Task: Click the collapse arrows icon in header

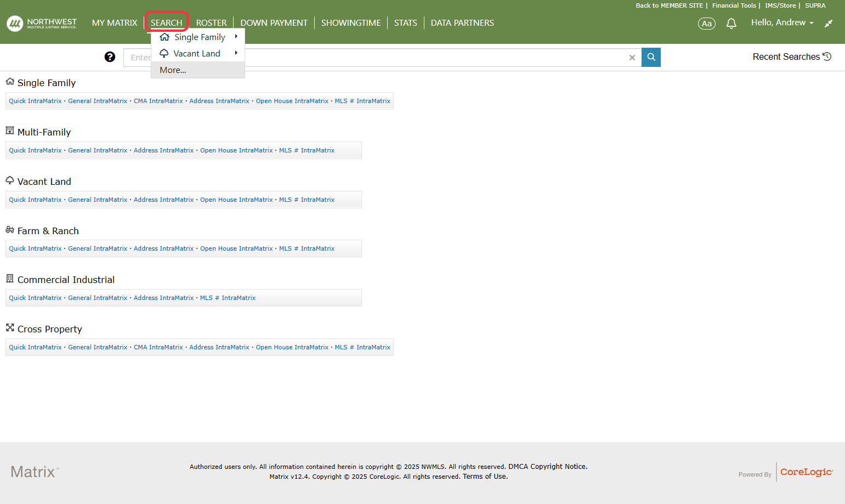Action: [x=829, y=23]
